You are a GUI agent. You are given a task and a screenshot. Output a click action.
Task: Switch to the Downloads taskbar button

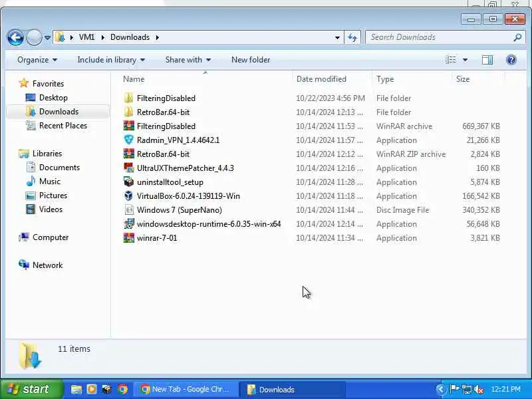293,389
